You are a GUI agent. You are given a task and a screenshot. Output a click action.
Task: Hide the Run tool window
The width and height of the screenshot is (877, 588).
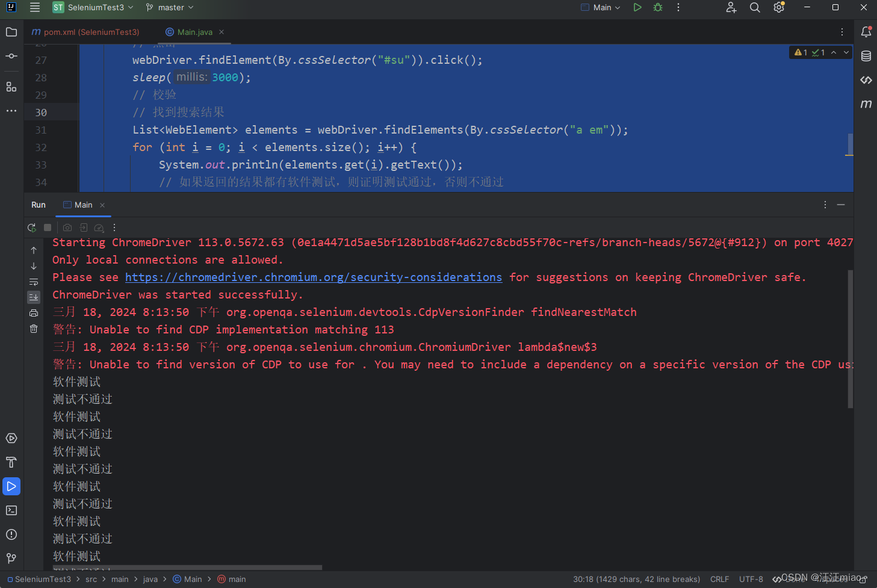[841, 205]
